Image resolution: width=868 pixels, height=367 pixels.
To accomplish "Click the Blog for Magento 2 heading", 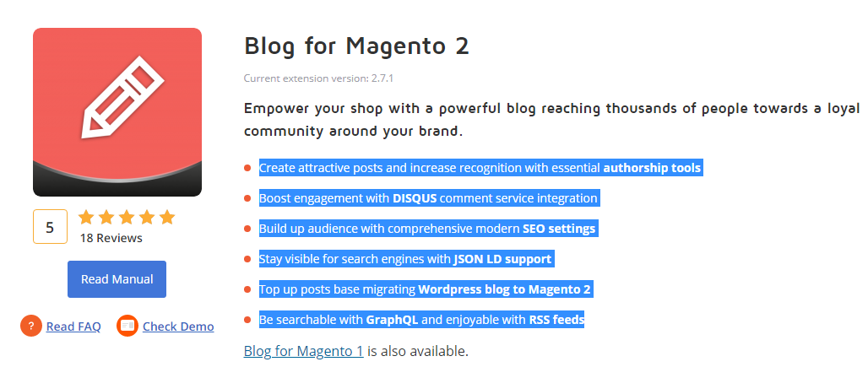I will coord(356,46).
